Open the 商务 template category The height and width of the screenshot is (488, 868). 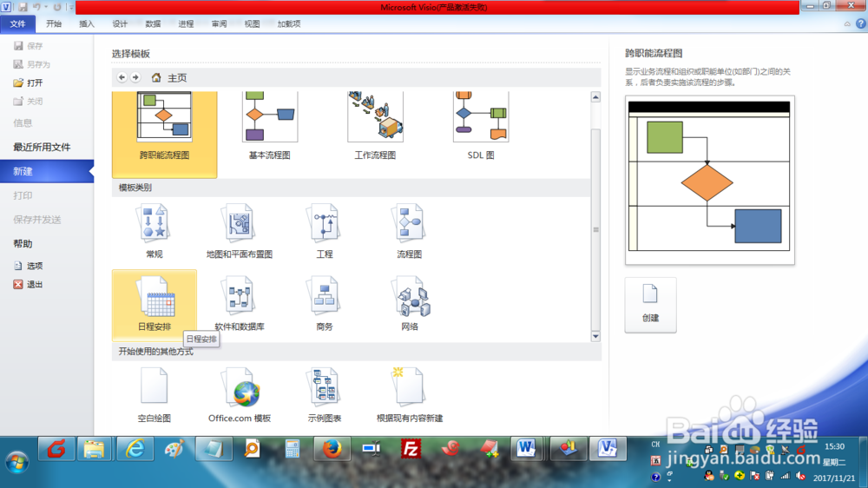(325, 304)
